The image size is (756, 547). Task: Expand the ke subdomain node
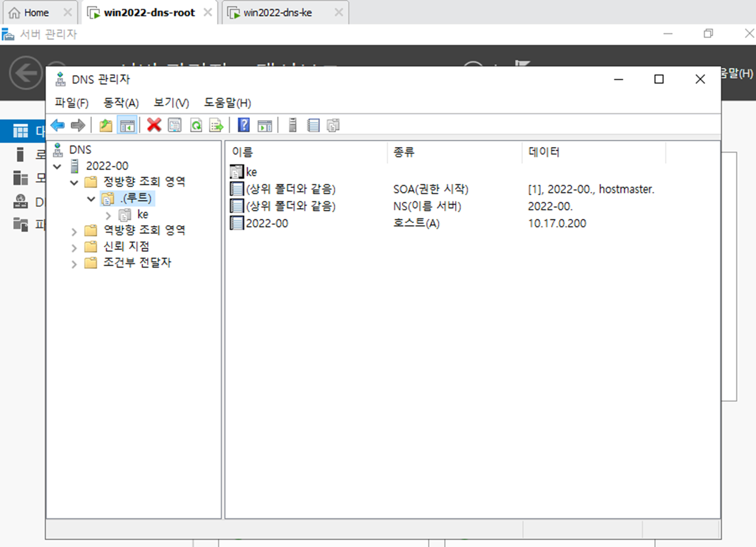[108, 215]
